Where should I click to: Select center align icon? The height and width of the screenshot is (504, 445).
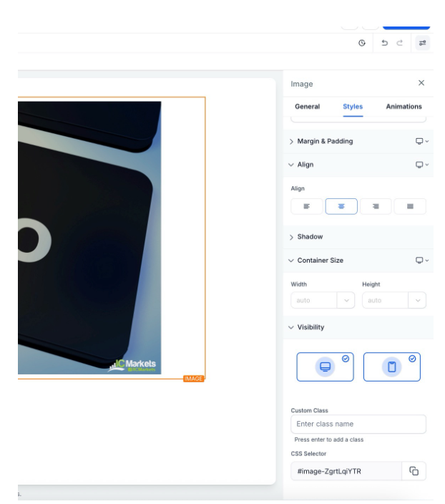click(x=341, y=206)
